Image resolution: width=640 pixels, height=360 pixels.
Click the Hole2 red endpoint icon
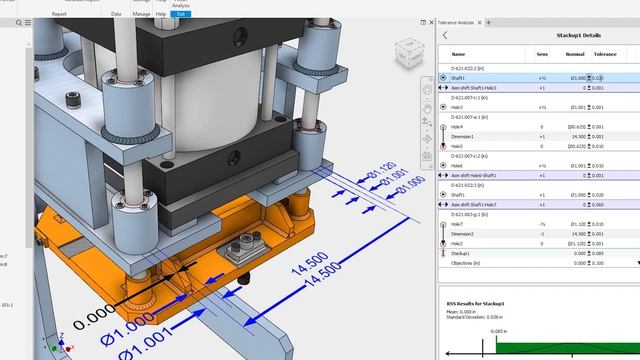tap(443, 244)
